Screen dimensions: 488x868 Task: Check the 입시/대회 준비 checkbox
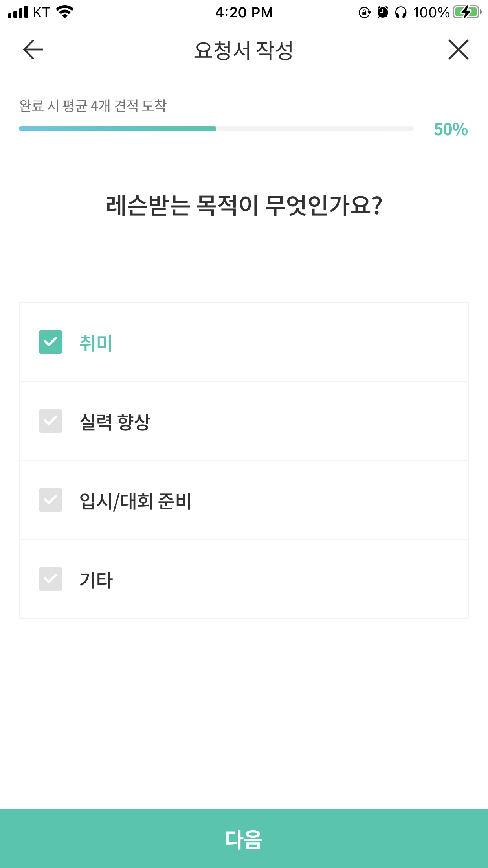(x=51, y=500)
